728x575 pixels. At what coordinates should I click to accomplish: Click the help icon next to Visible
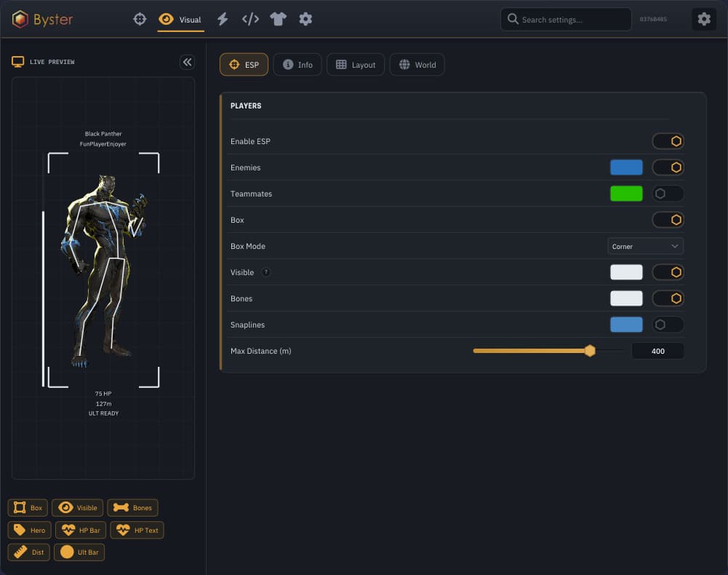[266, 272]
